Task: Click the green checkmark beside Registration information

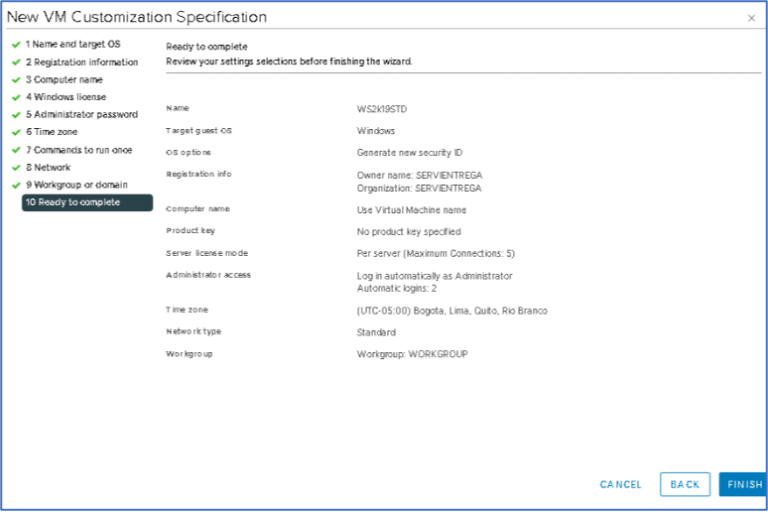Action: point(16,62)
